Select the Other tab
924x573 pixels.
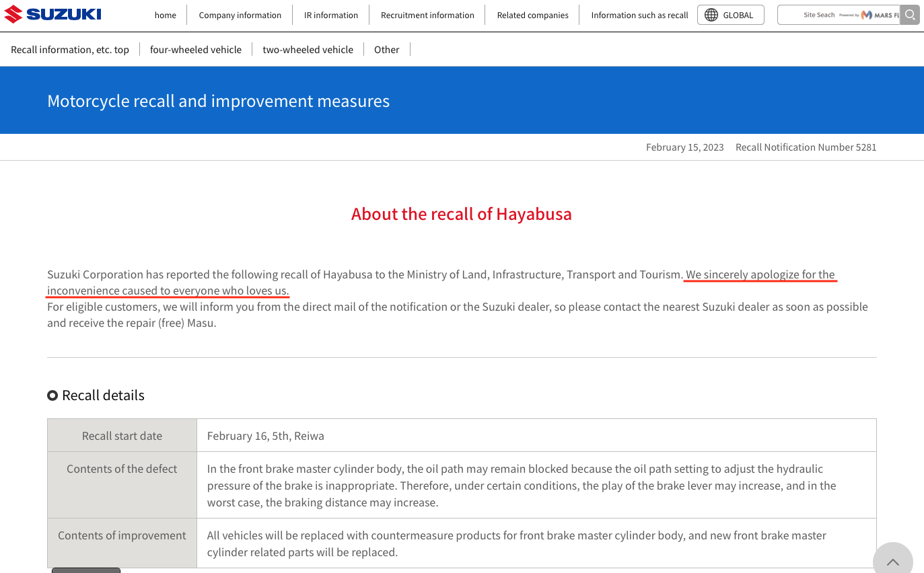387,50
